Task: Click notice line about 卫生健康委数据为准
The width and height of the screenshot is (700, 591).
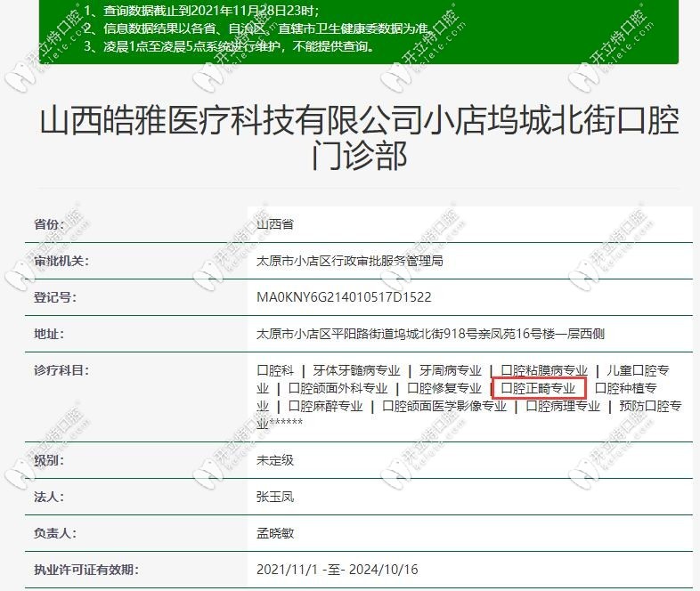Action: pyautogui.click(x=258, y=28)
